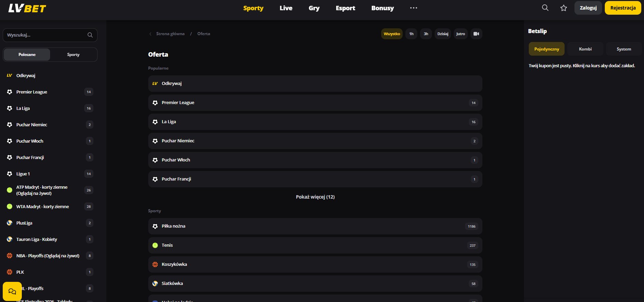Click the LVBET logo
The width and height of the screenshot is (644, 302).
(x=27, y=8)
